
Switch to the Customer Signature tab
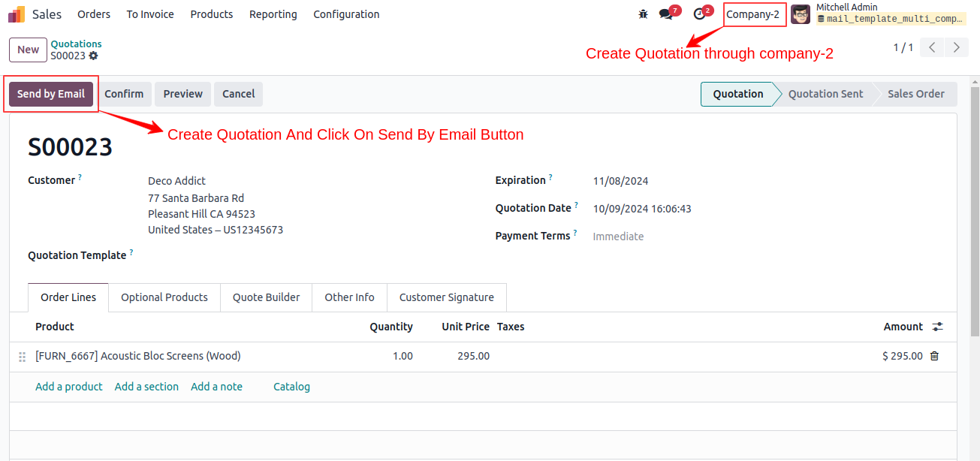(446, 297)
